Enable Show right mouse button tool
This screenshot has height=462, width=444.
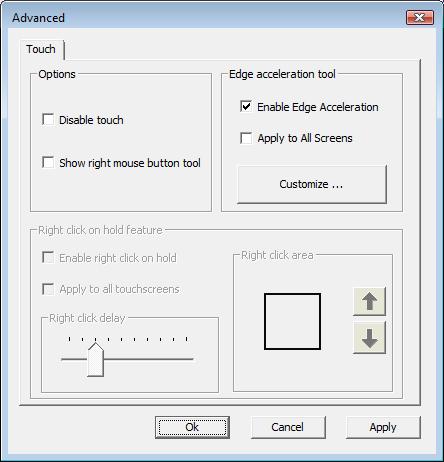pyautogui.click(x=48, y=163)
